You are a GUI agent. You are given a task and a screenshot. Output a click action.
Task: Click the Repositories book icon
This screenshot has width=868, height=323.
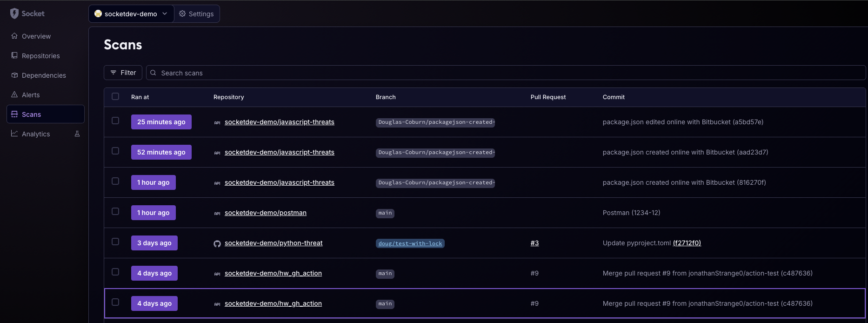(x=14, y=55)
